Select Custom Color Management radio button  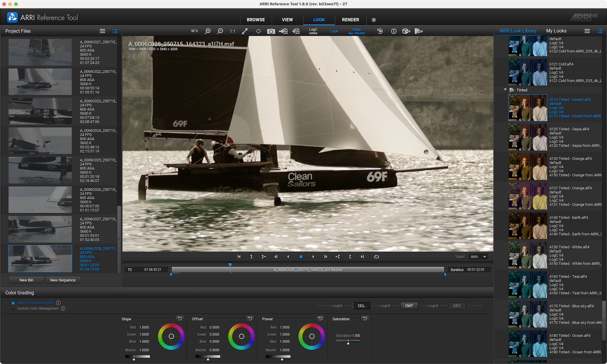tap(13, 308)
